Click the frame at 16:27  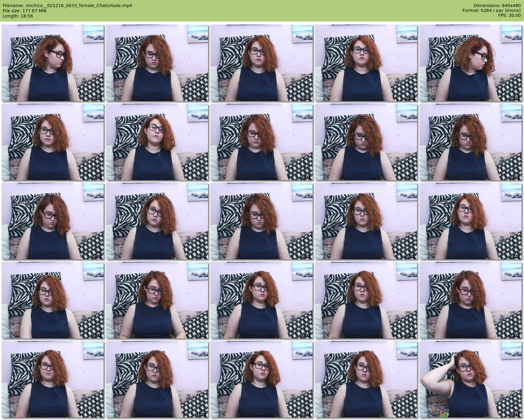(x=262, y=379)
